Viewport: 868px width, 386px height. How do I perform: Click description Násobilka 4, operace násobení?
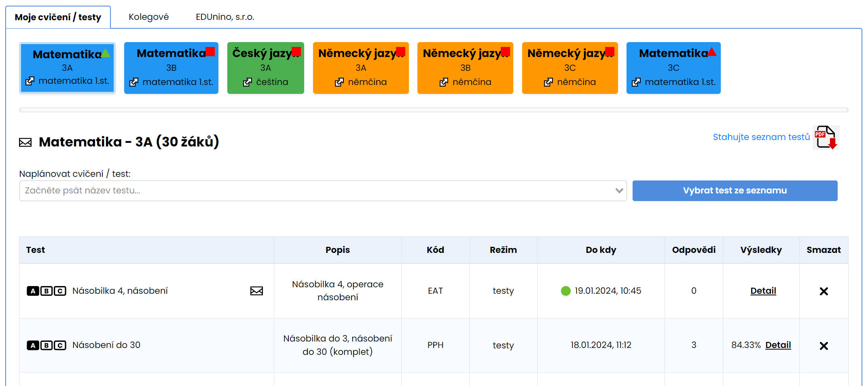pos(338,291)
